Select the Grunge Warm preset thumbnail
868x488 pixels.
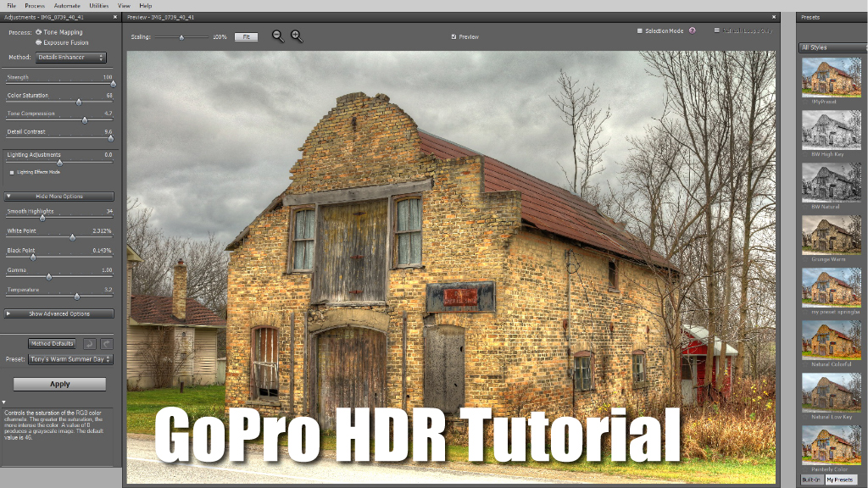coord(832,236)
